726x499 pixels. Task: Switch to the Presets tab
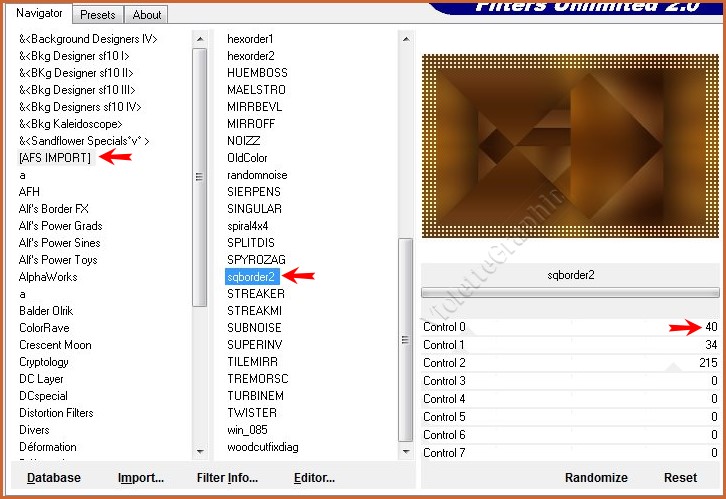pos(98,15)
